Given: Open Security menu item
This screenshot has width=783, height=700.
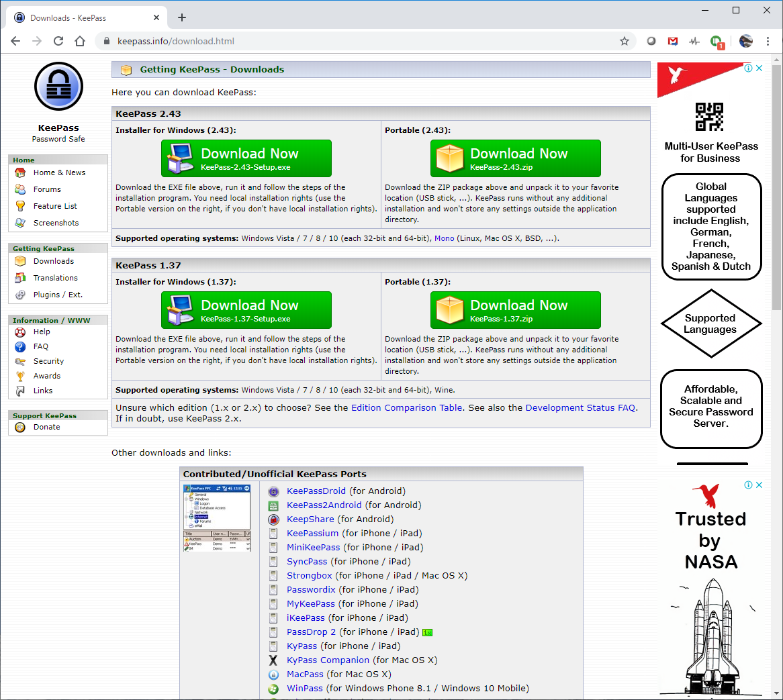Looking at the screenshot, I should pyautogui.click(x=48, y=361).
